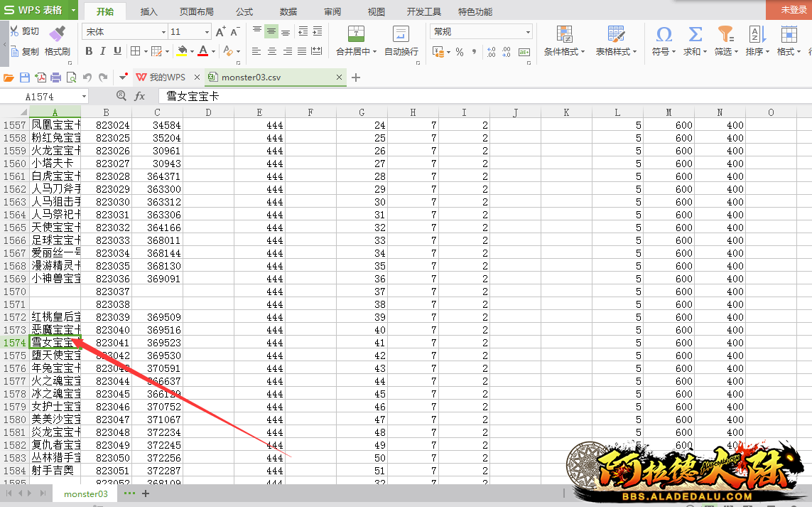
Task: Click the Filter (筛选) funnel icon
Action: tap(725, 34)
